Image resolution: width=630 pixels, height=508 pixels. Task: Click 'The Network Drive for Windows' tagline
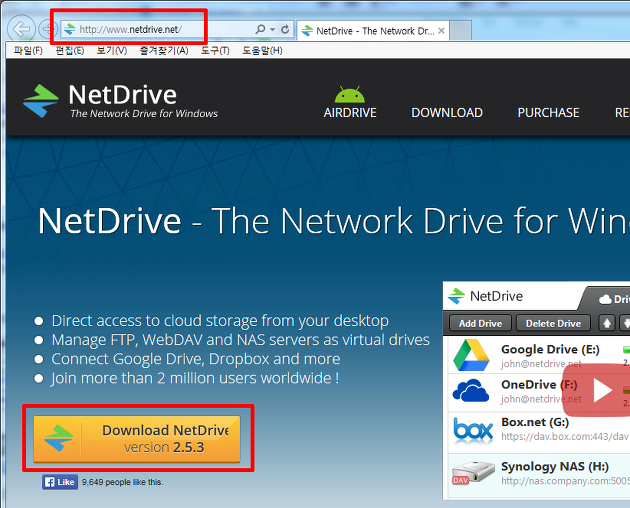coord(144,114)
